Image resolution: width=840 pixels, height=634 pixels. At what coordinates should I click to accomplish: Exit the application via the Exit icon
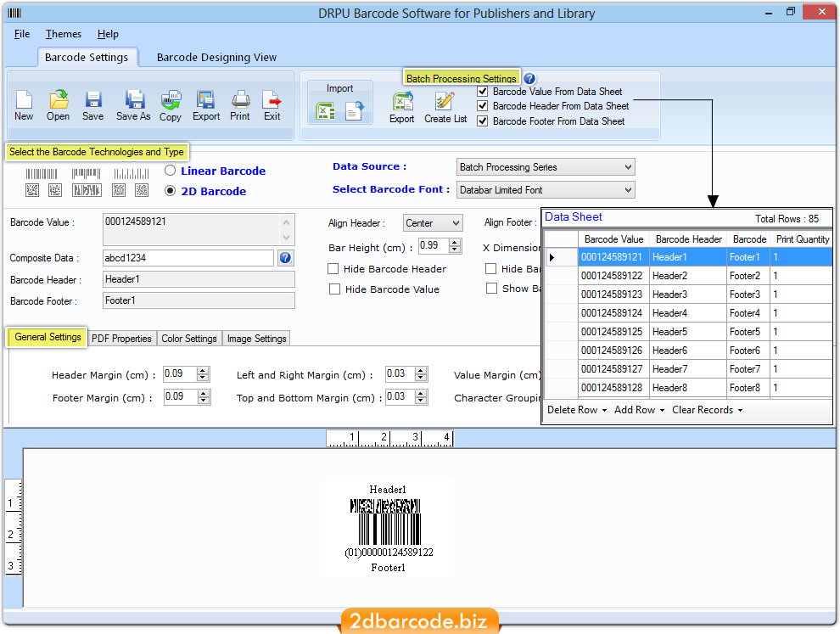tap(272, 99)
